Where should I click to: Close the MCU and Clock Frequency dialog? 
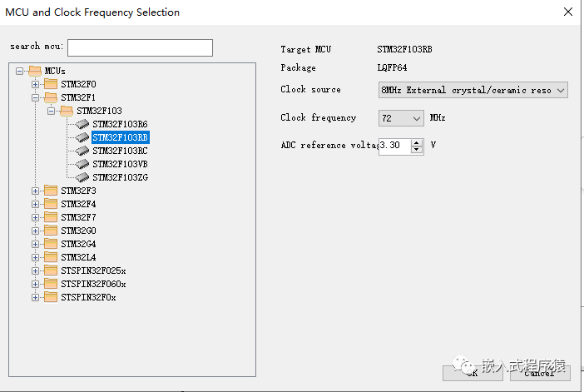568,12
